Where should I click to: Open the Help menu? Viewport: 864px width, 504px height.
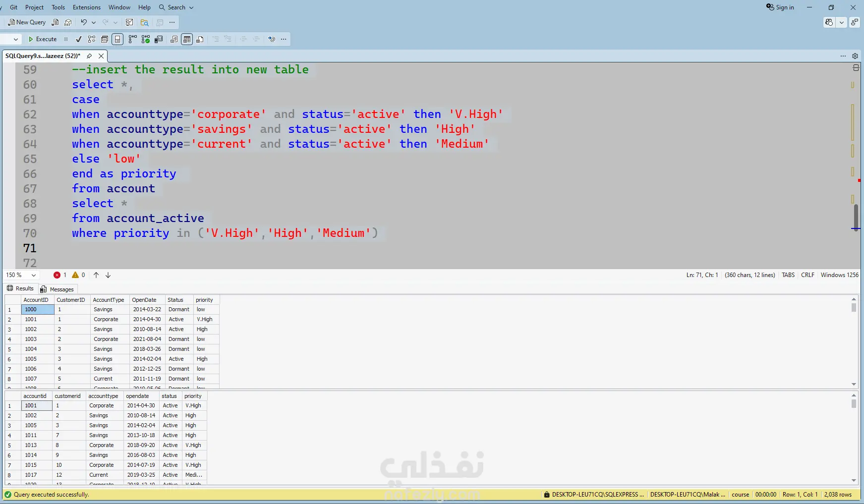[x=144, y=7]
